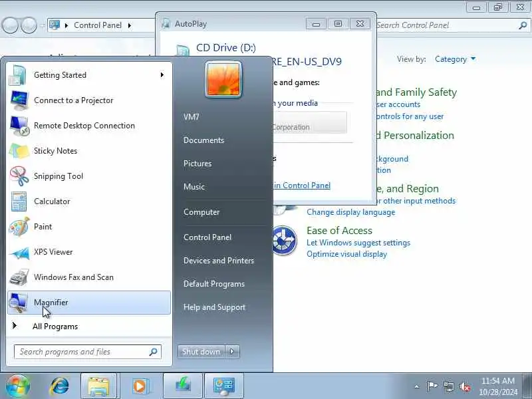The width and height of the screenshot is (532, 399).
Task: Click the network tray icon
Action: pos(449,386)
